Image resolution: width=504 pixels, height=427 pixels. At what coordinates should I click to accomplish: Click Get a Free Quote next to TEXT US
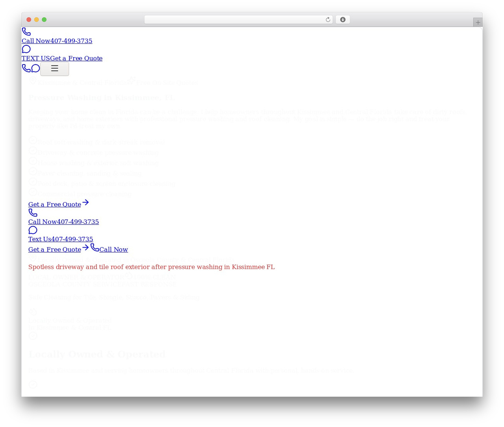coord(76,58)
